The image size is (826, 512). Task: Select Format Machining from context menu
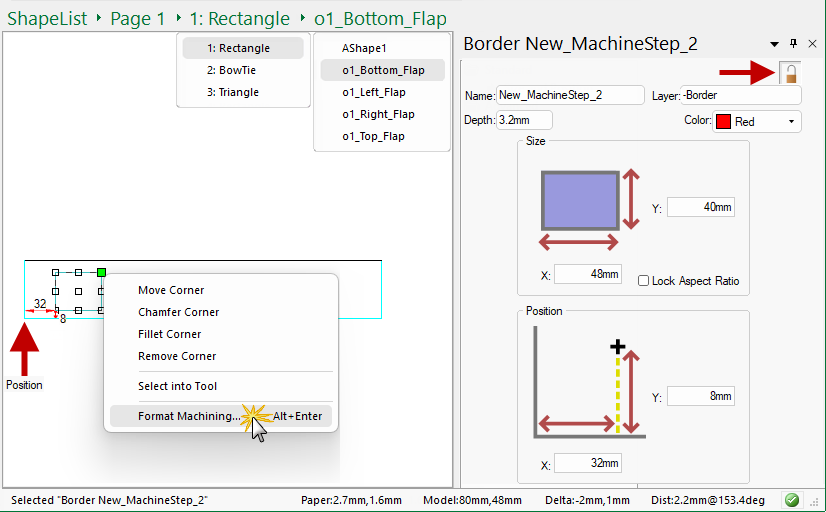pos(188,416)
